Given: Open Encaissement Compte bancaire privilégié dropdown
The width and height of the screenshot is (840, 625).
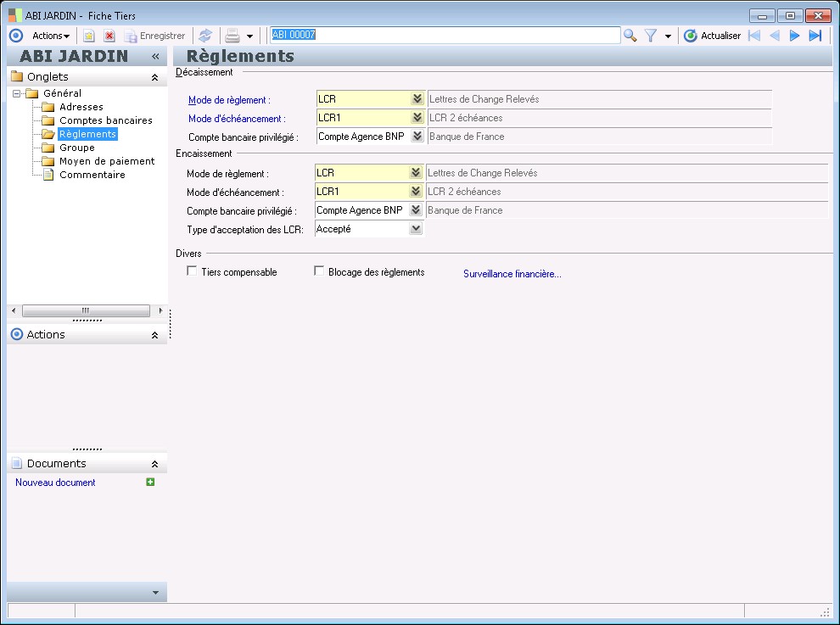Looking at the screenshot, I should click(416, 210).
